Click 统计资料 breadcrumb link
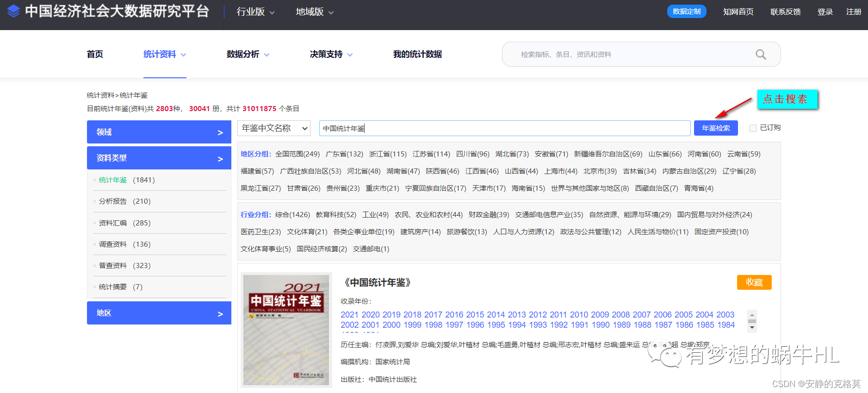This screenshot has height=393, width=868. (x=100, y=95)
